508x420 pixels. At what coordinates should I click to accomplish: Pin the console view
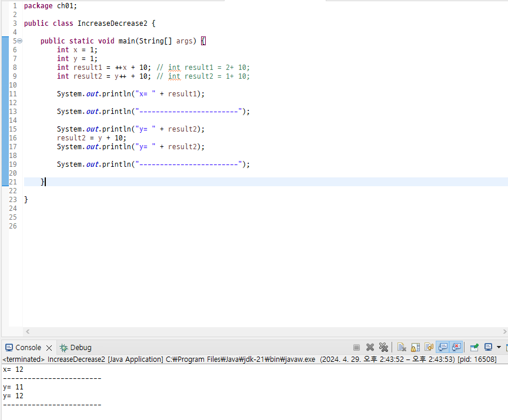click(x=474, y=348)
